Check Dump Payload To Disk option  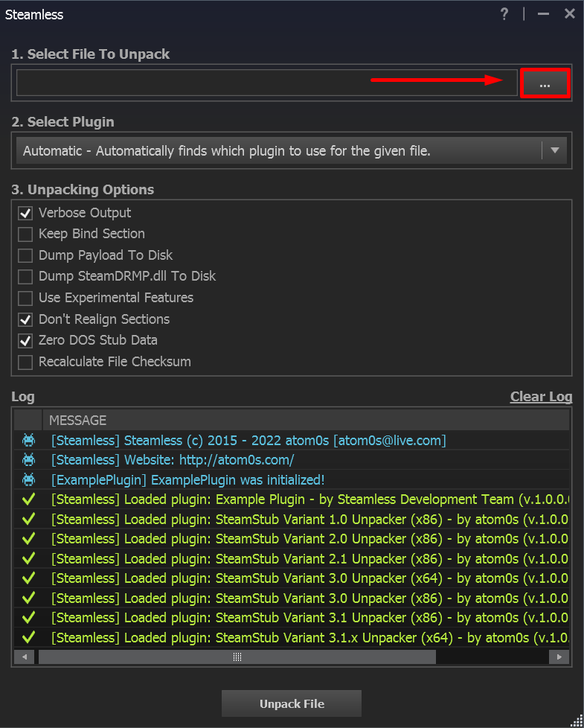point(25,256)
